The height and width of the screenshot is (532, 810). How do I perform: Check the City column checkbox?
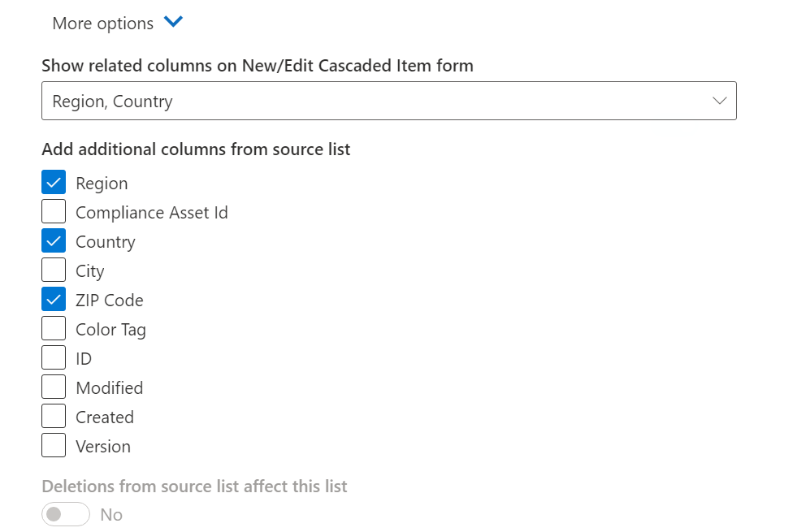pyautogui.click(x=54, y=270)
